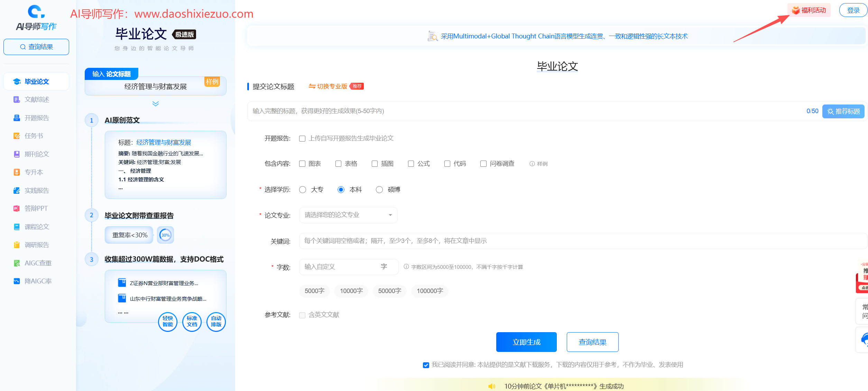
Task: Open the 论文专业 dropdown
Action: click(x=348, y=215)
